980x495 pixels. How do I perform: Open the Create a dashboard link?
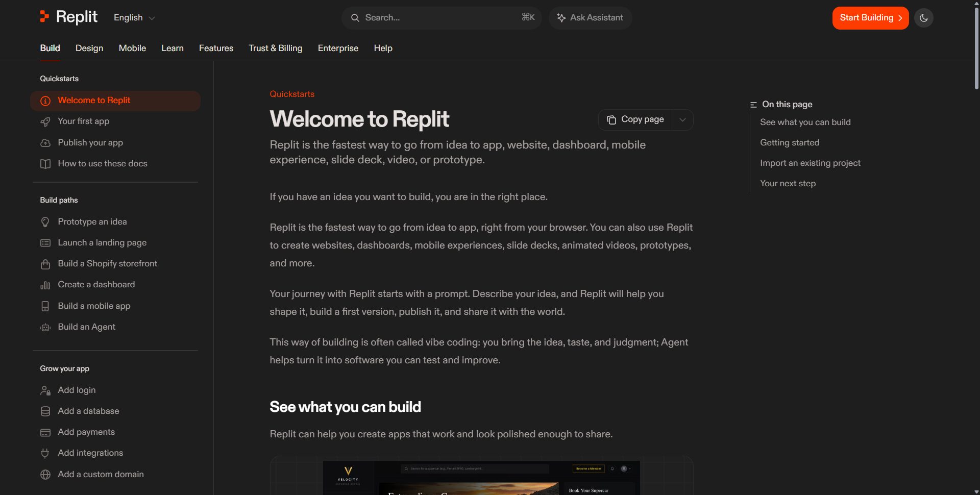coord(96,285)
